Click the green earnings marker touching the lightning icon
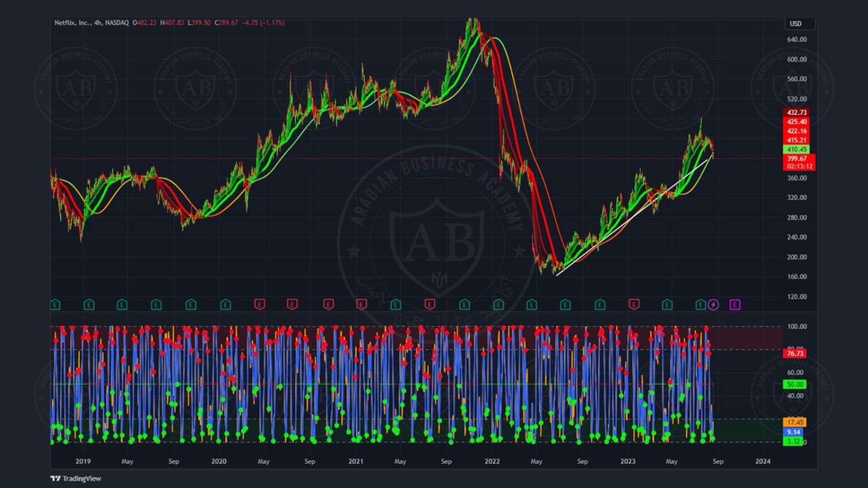 (x=701, y=305)
